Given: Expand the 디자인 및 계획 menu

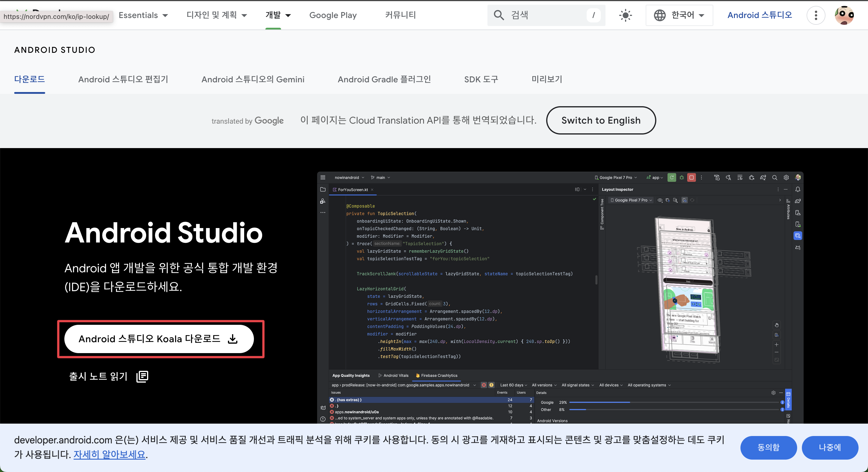Looking at the screenshot, I should point(217,15).
